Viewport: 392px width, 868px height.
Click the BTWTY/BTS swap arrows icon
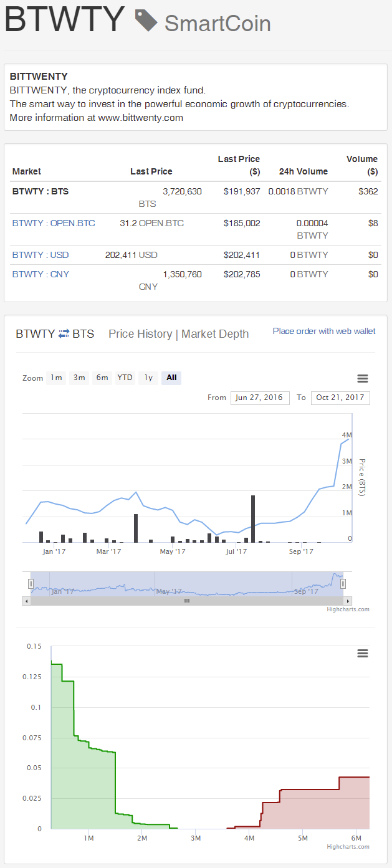click(64, 334)
